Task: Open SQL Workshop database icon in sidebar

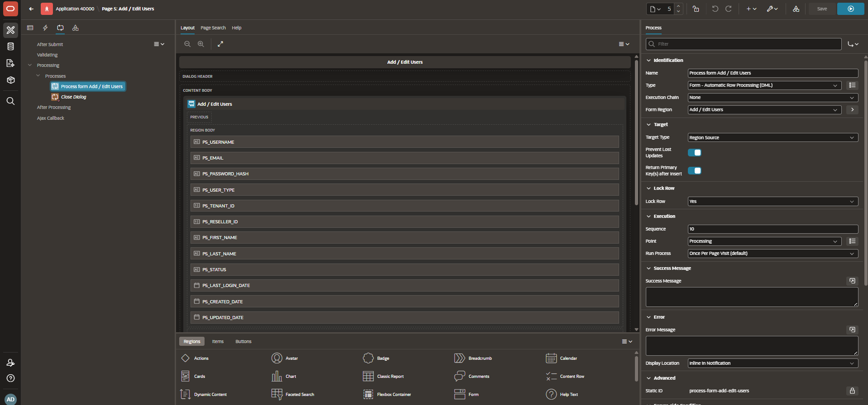Action: pyautogui.click(x=10, y=47)
